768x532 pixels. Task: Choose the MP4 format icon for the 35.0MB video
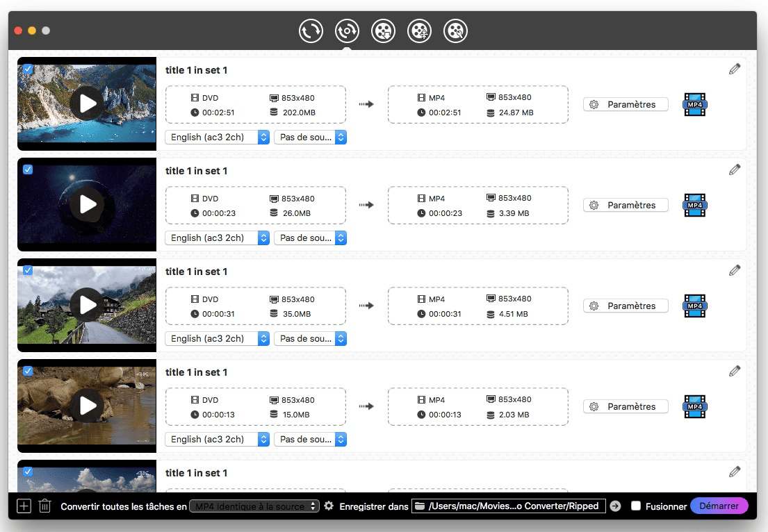[x=694, y=306]
